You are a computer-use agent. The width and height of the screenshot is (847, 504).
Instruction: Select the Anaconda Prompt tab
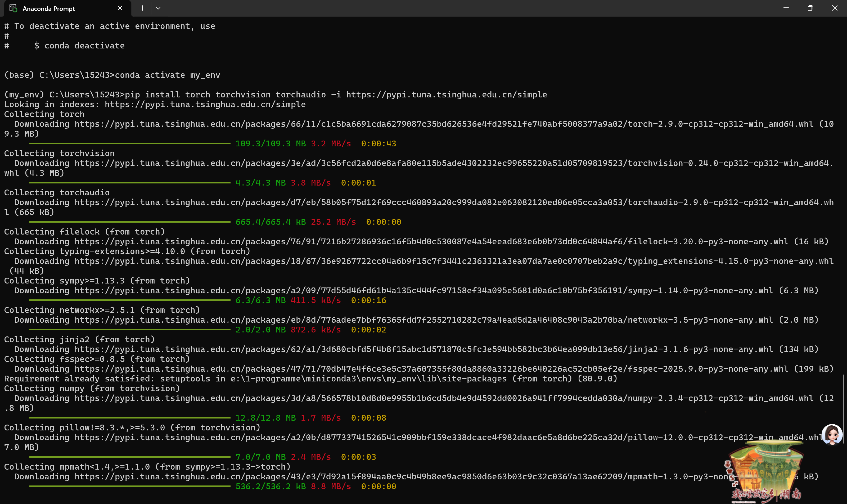click(x=67, y=8)
